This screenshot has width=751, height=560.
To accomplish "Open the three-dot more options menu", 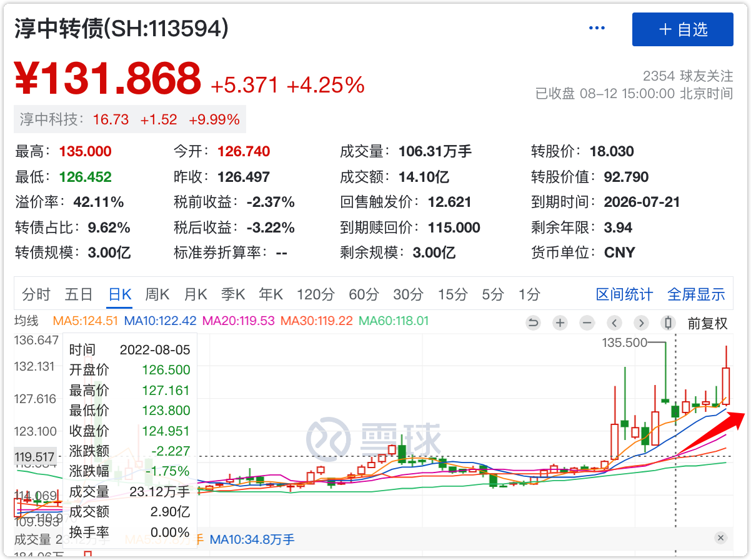I will coord(597,29).
